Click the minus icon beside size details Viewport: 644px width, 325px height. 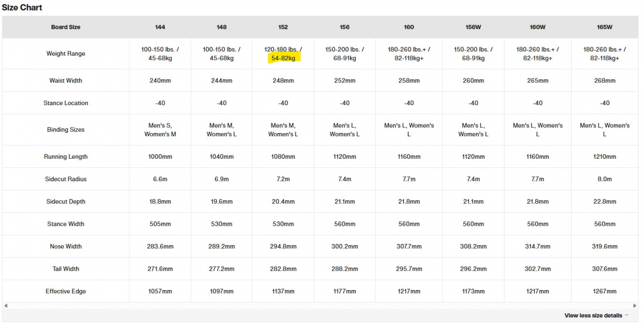coord(627,315)
